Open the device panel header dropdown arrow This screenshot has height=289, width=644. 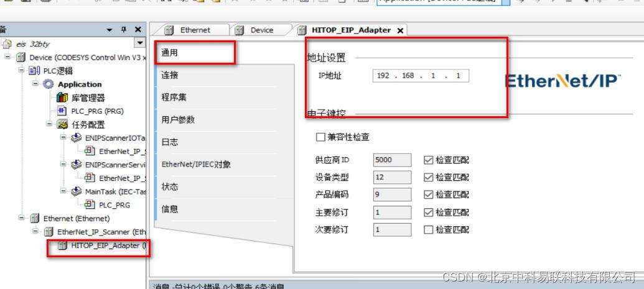tap(110, 30)
